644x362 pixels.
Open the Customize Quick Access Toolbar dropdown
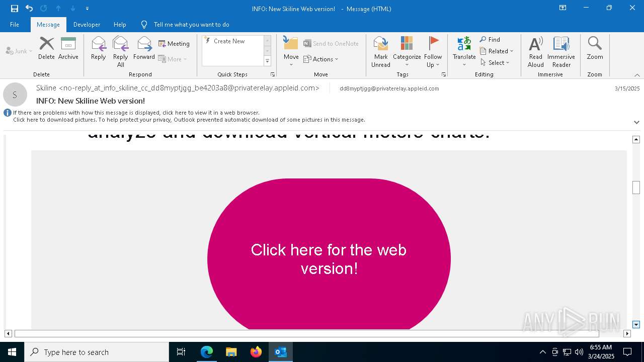pyautogui.click(x=88, y=9)
